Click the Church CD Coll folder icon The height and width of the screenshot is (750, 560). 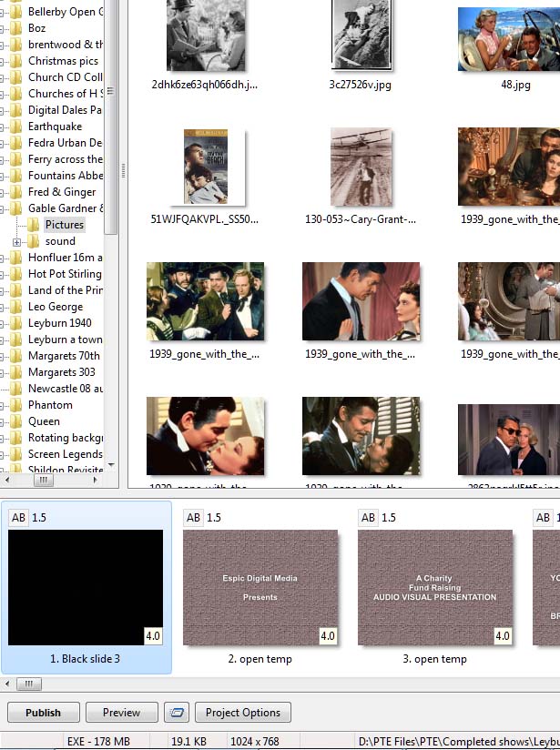pos(15,77)
